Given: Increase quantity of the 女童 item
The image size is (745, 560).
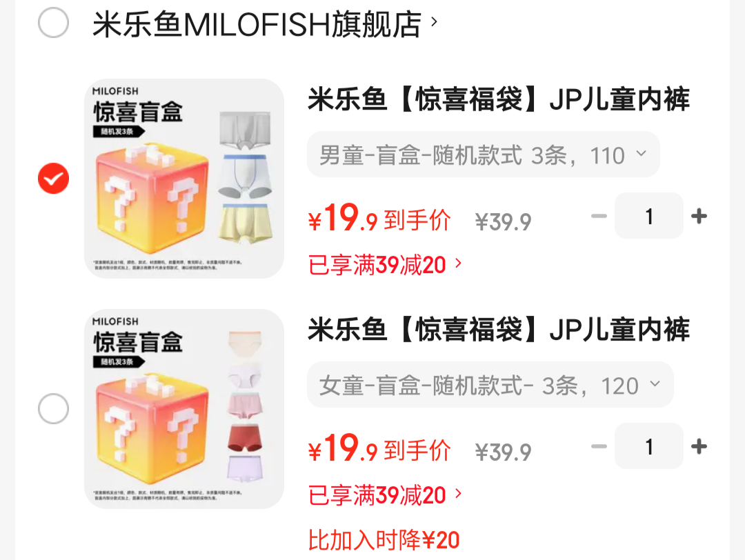Looking at the screenshot, I should 699,446.
